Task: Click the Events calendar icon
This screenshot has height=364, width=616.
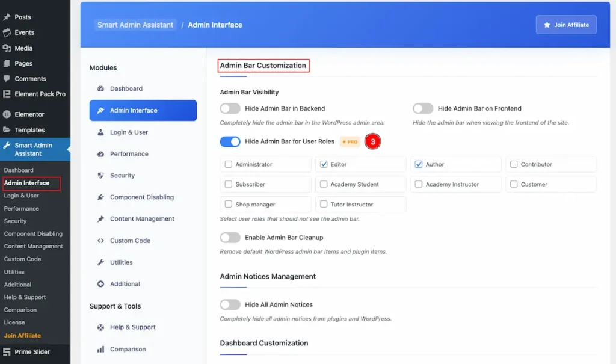Action: click(7, 32)
